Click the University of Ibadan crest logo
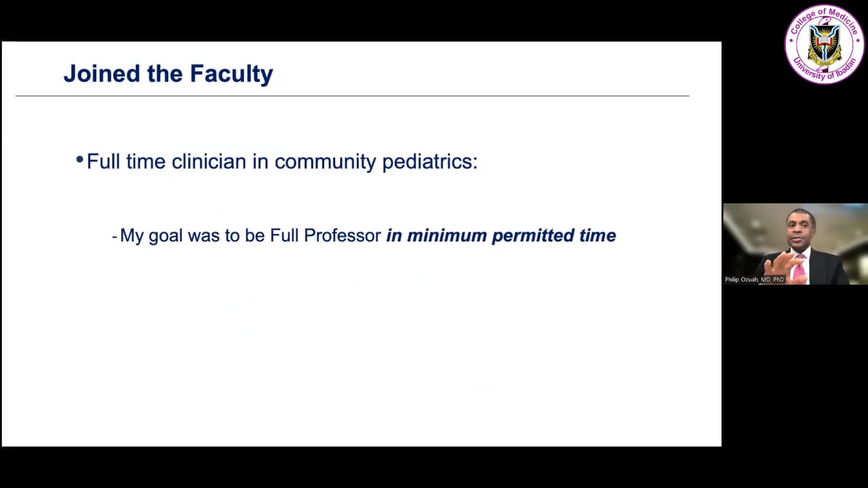Viewport: 868px width, 488px height. pyautogui.click(x=824, y=44)
